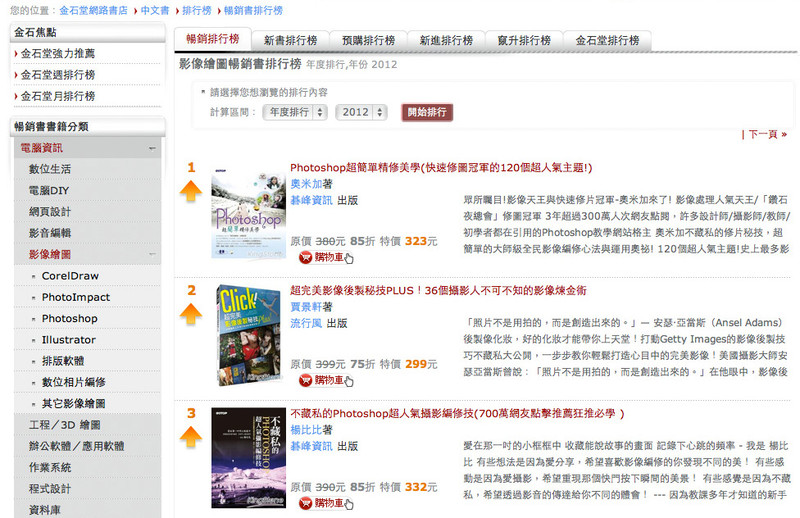
Task: Click the 開始排行 button
Action: point(427,112)
